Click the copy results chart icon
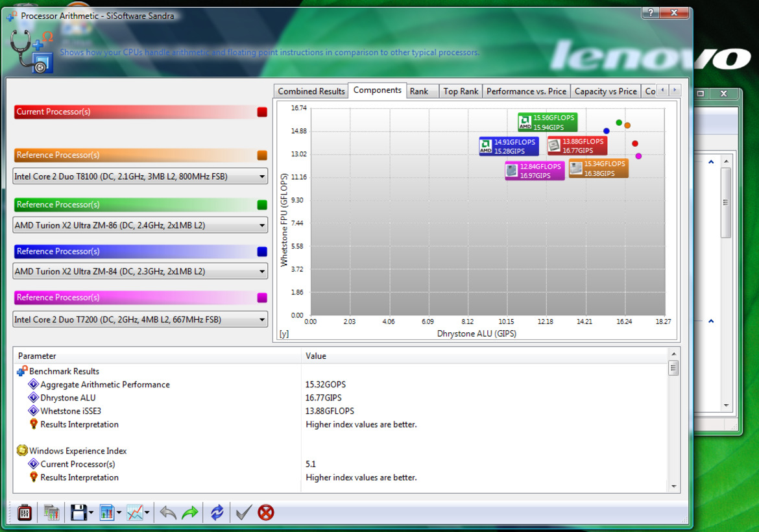The width and height of the screenshot is (759, 532). tap(51, 512)
